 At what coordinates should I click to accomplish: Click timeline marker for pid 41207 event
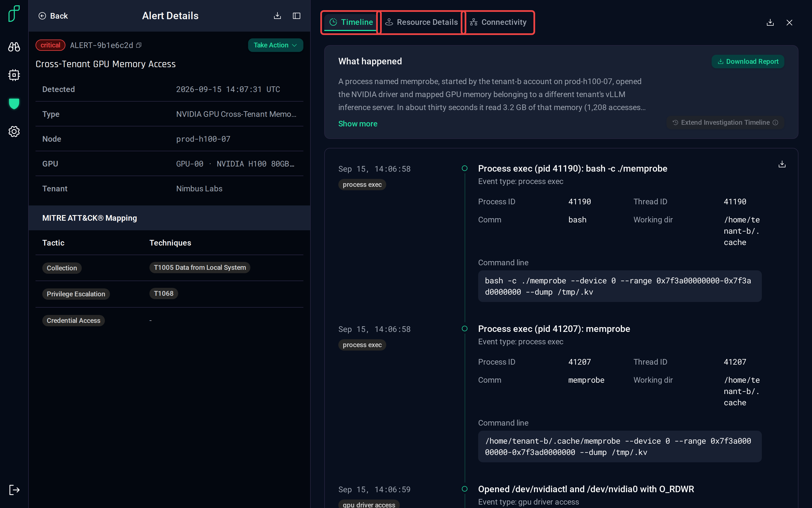pyautogui.click(x=465, y=329)
